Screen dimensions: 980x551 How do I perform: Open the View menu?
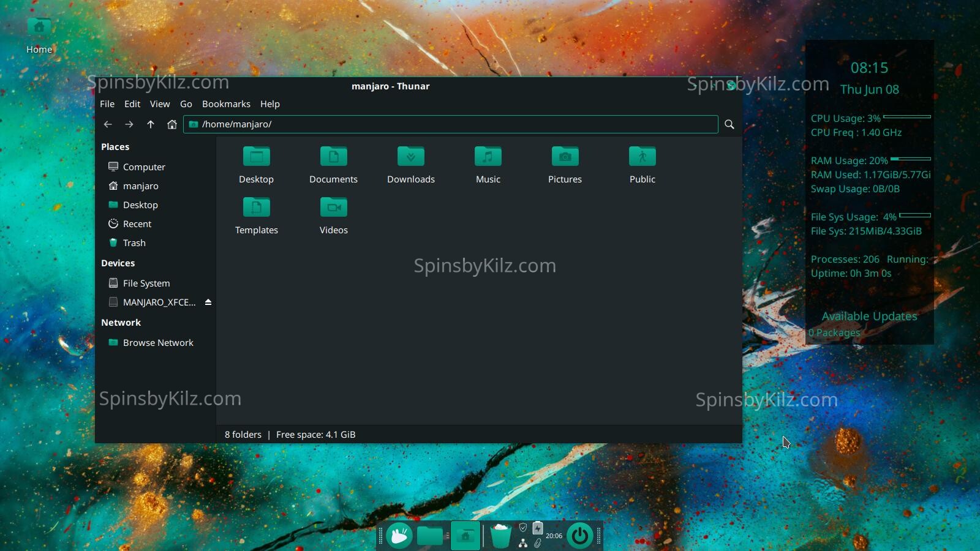pos(160,104)
